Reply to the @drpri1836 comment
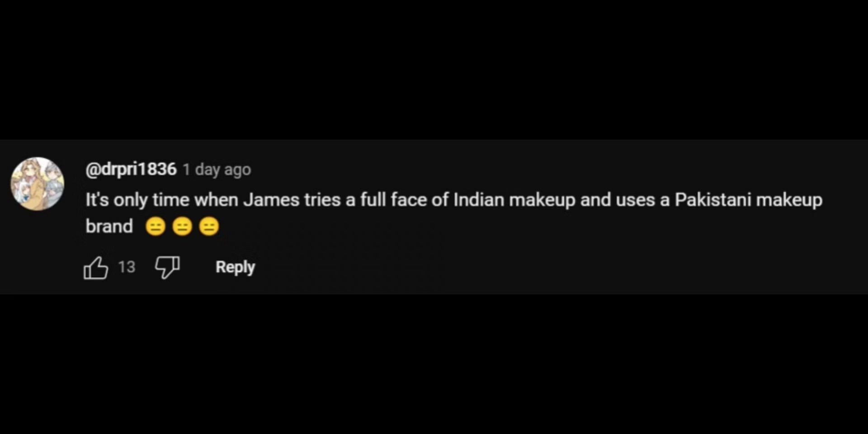 click(x=235, y=267)
